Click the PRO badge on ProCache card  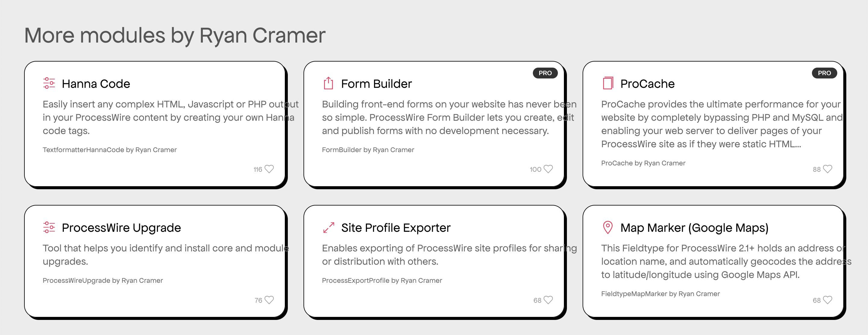click(824, 73)
